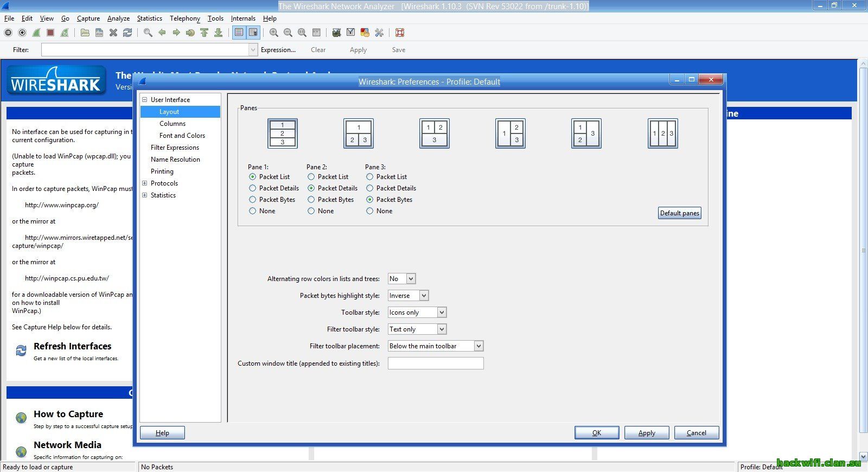The height and width of the screenshot is (472, 868).
Task: Click the find packet magnifier icon
Action: pyautogui.click(x=148, y=33)
